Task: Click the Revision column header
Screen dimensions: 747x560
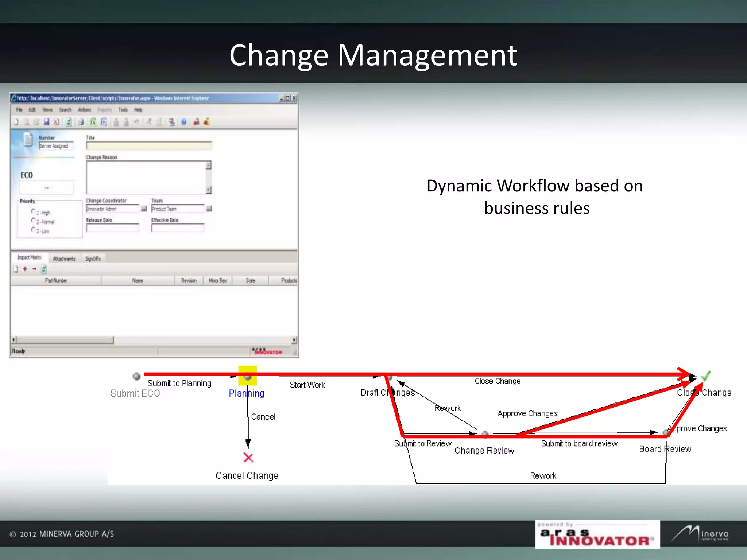Action: (189, 280)
